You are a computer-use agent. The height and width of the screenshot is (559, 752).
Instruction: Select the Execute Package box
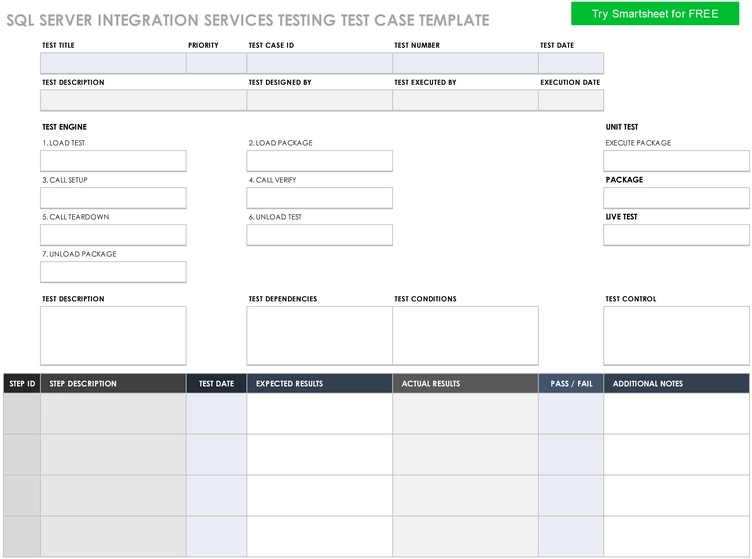[676, 161]
